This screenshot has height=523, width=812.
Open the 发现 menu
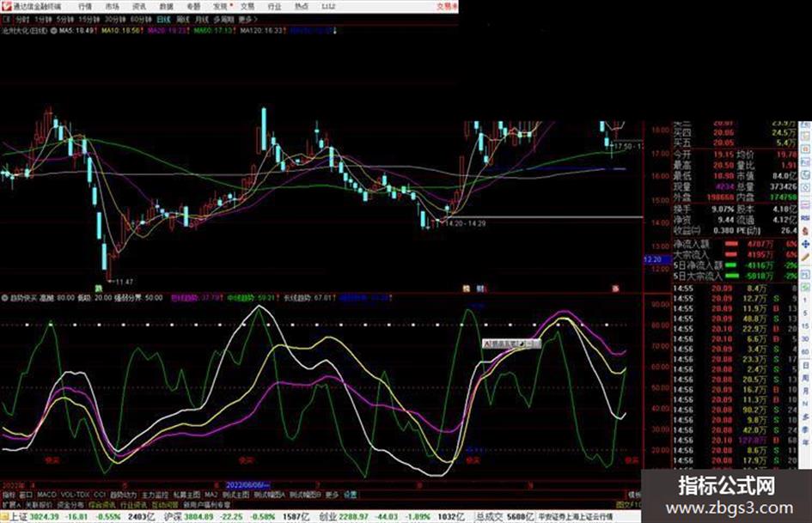click(x=220, y=6)
